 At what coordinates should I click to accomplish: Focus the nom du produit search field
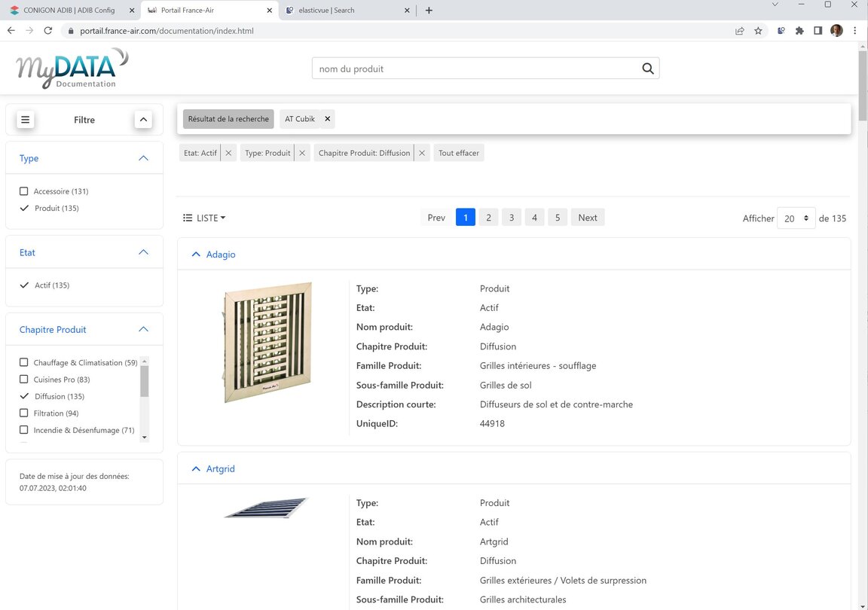(477, 69)
